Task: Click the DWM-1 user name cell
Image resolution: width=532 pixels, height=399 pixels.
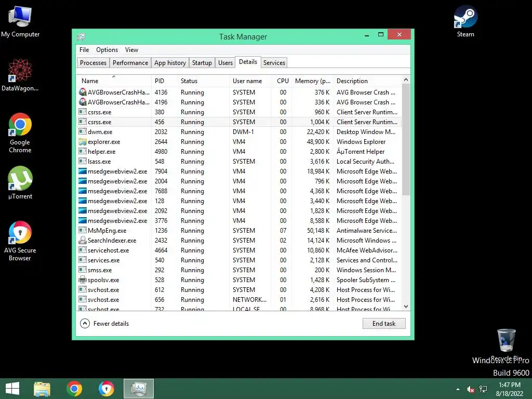Action: tap(243, 131)
